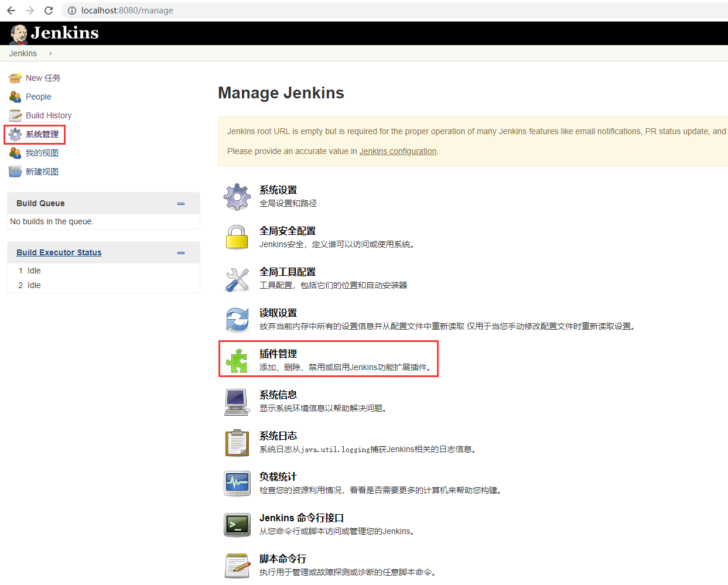Open the 我的视图 link
This screenshot has height=585, width=728.
(42, 153)
